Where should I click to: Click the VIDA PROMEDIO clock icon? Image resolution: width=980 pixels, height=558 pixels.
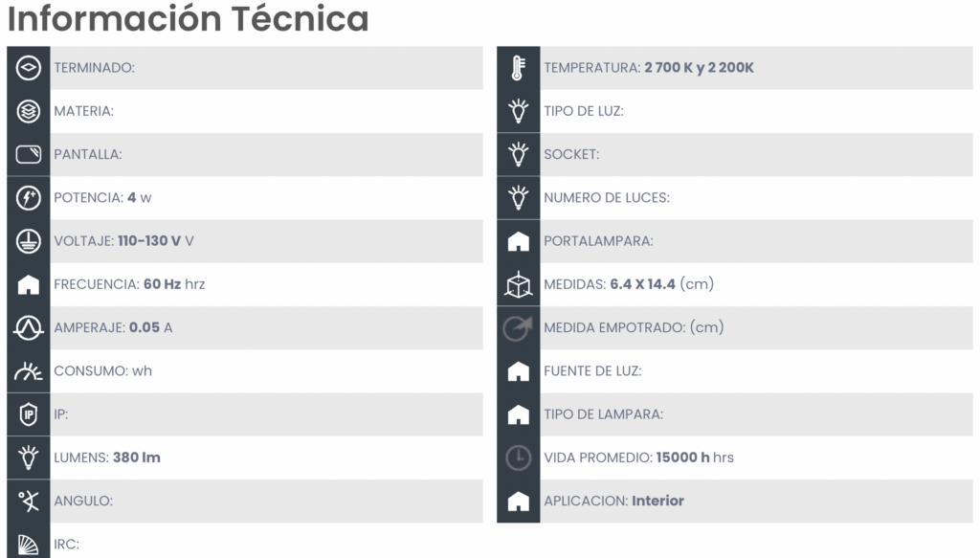[x=518, y=458]
